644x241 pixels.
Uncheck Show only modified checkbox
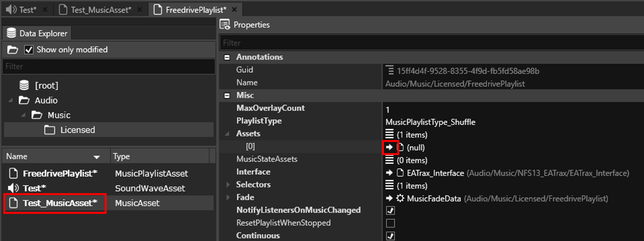(29, 50)
